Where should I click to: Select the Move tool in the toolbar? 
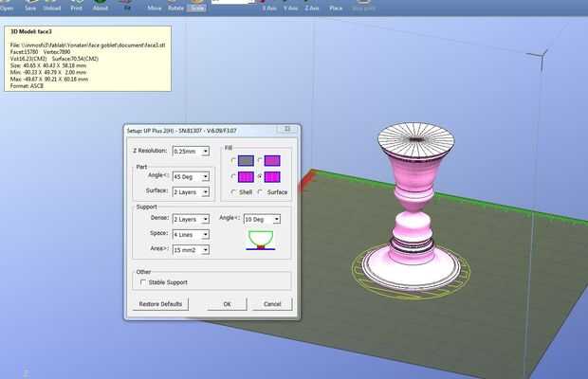point(155,6)
